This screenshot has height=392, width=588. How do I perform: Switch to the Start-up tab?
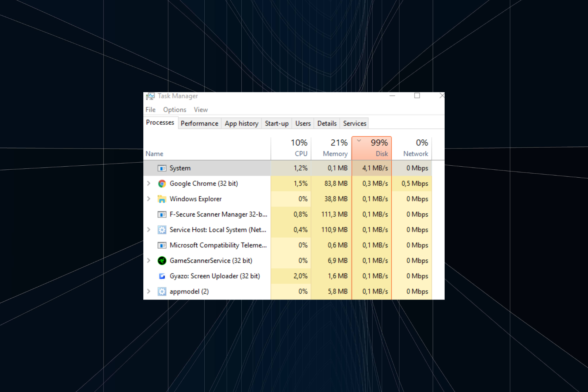pyautogui.click(x=277, y=123)
